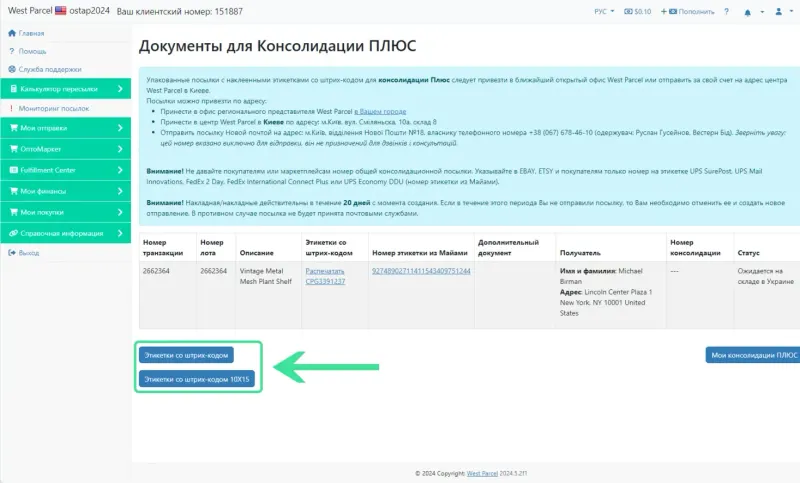Select Мои отправки menu label
The width and height of the screenshot is (800, 483).
[43, 128]
